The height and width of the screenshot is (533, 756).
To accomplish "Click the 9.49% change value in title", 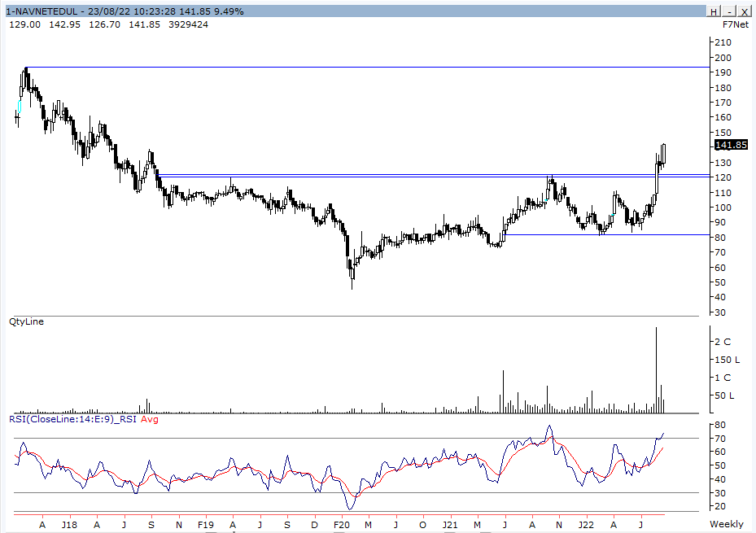I will (229, 11).
